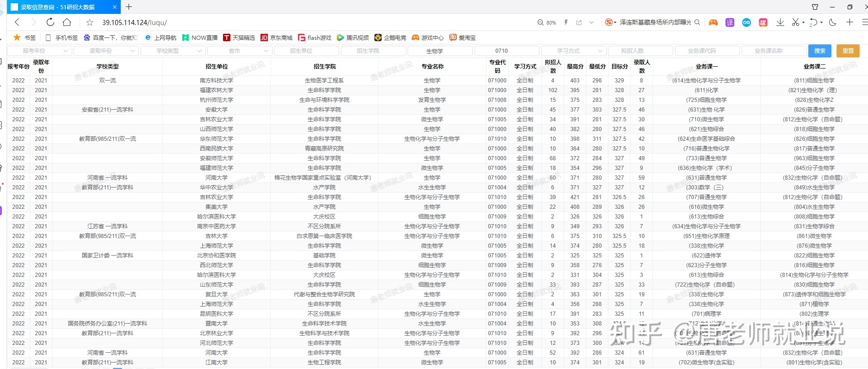This screenshot has width=868, height=369.
Task: Expand the 学校类型 dropdown filter
Action: tap(173, 51)
